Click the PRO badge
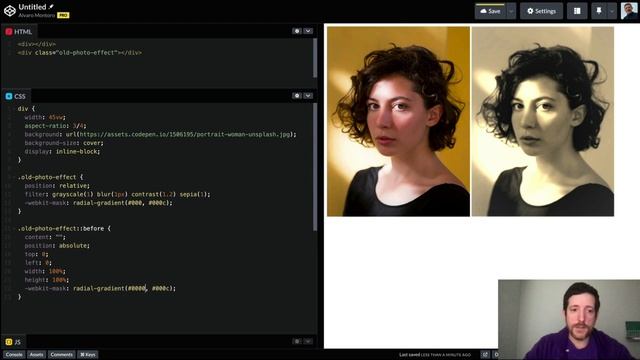The height and width of the screenshot is (360, 640). coord(63,15)
